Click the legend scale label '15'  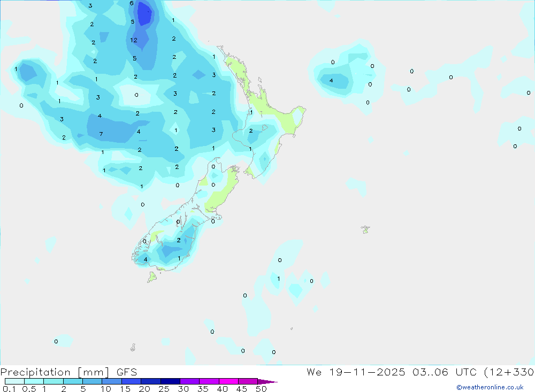click(125, 389)
